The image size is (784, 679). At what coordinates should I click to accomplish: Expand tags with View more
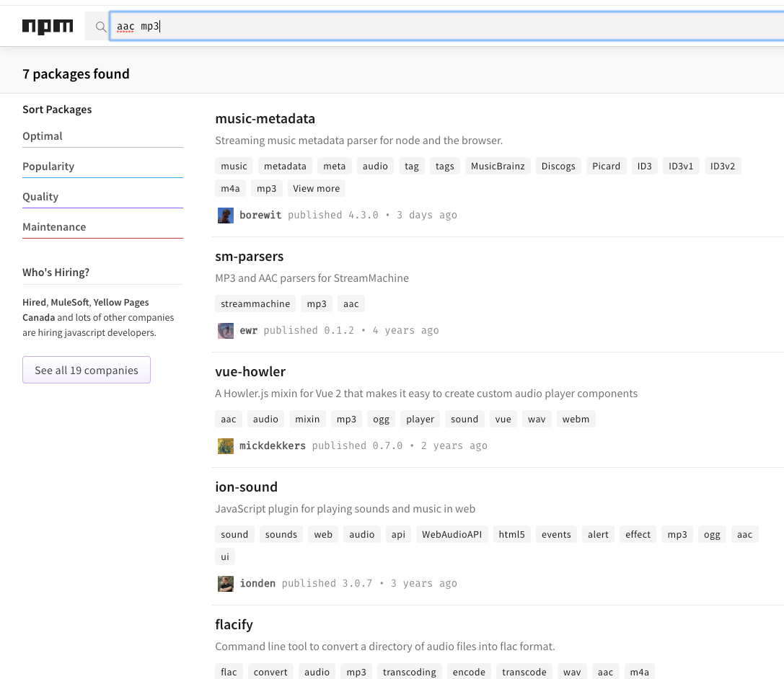pos(317,188)
